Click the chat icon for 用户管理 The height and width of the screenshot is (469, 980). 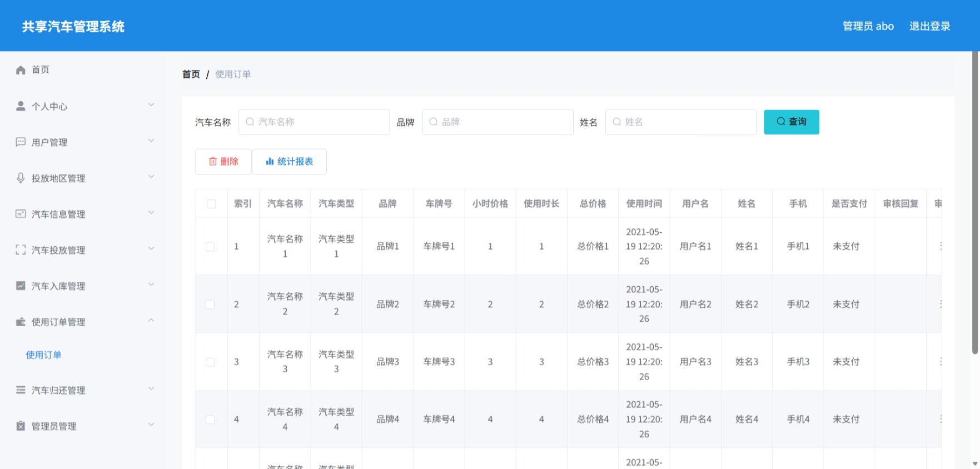tap(21, 142)
